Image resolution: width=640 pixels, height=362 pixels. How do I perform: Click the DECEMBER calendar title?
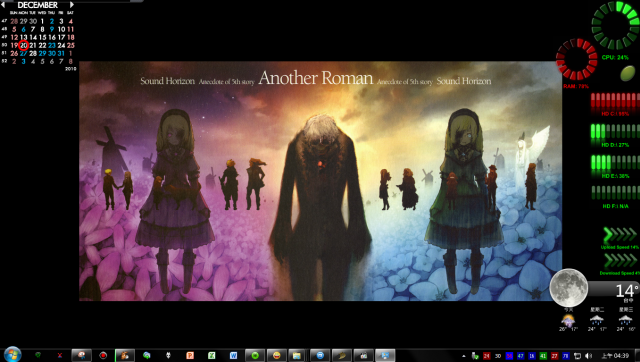tap(38, 5)
